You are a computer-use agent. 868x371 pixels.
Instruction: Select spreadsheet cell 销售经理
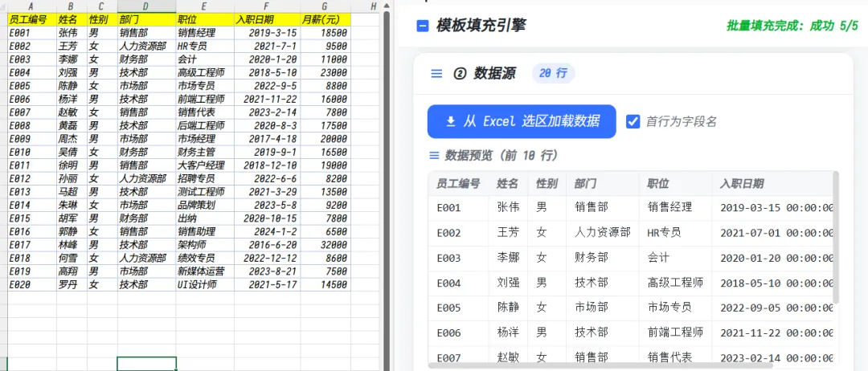pyautogui.click(x=205, y=33)
